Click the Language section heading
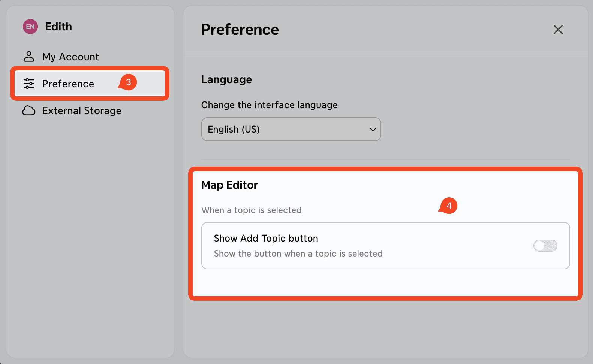Image resolution: width=593 pixels, height=364 pixels. [x=226, y=79]
